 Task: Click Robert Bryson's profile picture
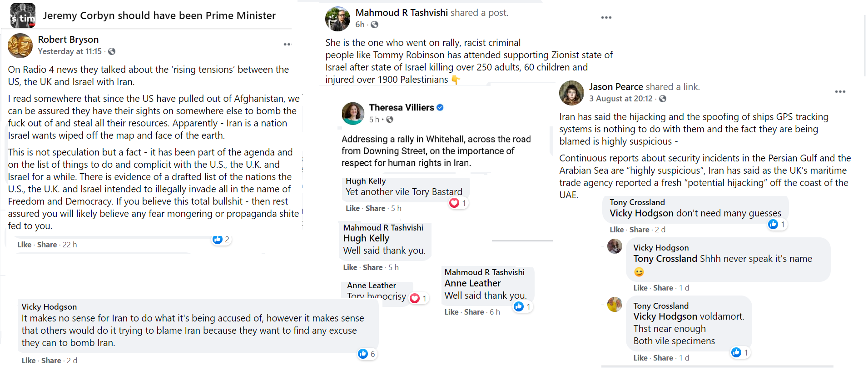20,45
